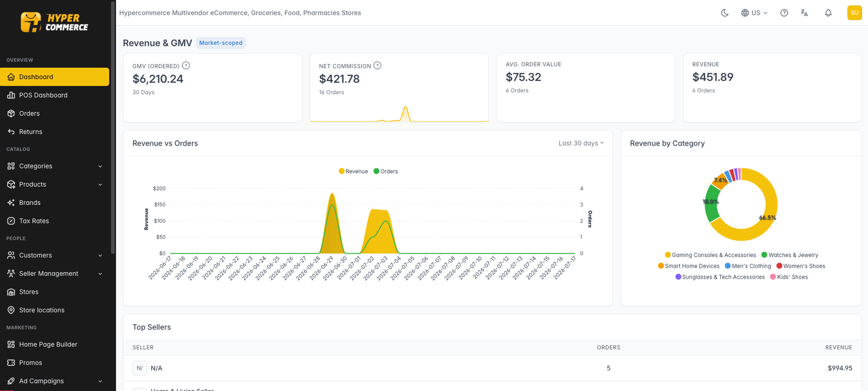Image resolution: width=868 pixels, height=391 pixels.
Task: Click the Orders box icon
Action: click(x=11, y=113)
